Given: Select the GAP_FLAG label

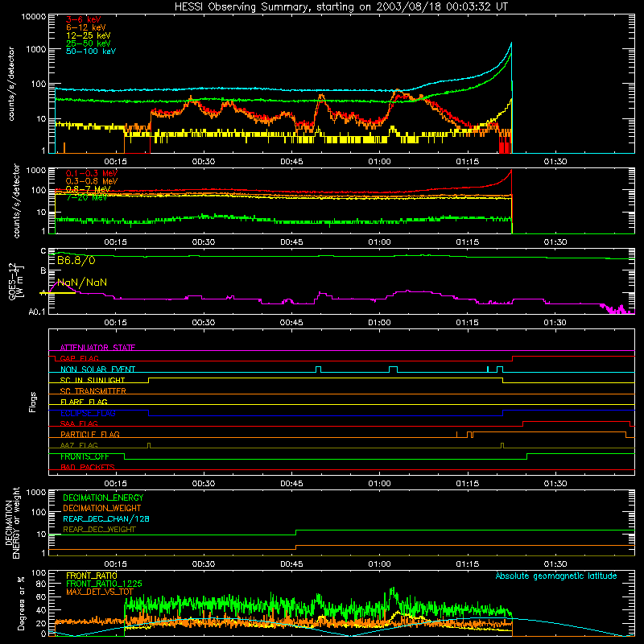Looking at the screenshot, I should tap(79, 358).
